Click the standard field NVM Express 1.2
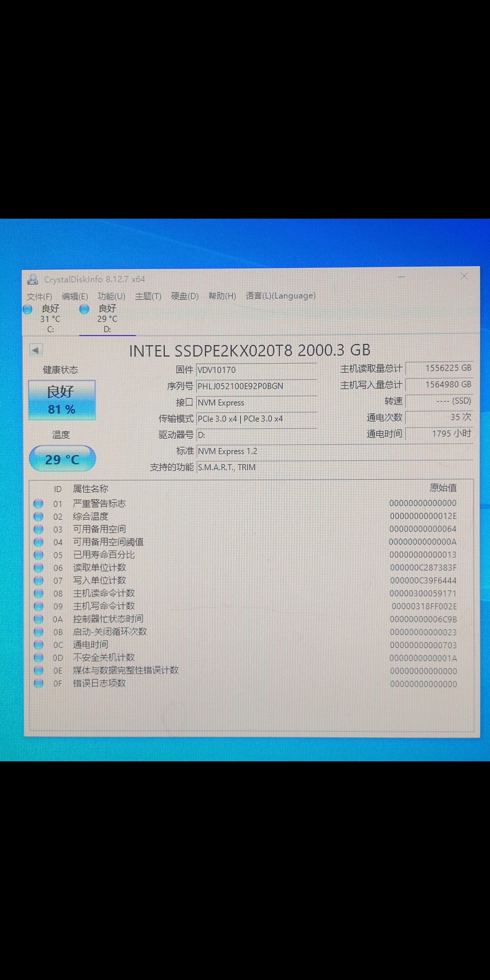This screenshot has height=980, width=490. pyautogui.click(x=335, y=451)
